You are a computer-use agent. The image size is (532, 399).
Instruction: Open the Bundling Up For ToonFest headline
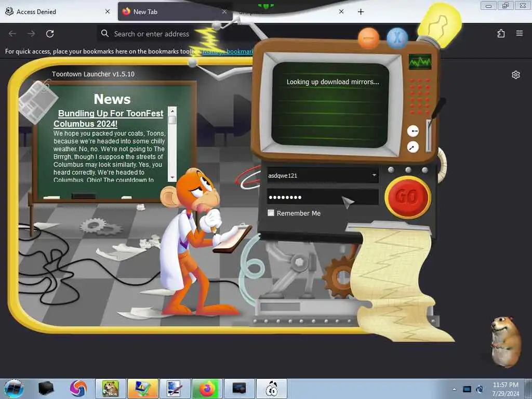[109, 118]
